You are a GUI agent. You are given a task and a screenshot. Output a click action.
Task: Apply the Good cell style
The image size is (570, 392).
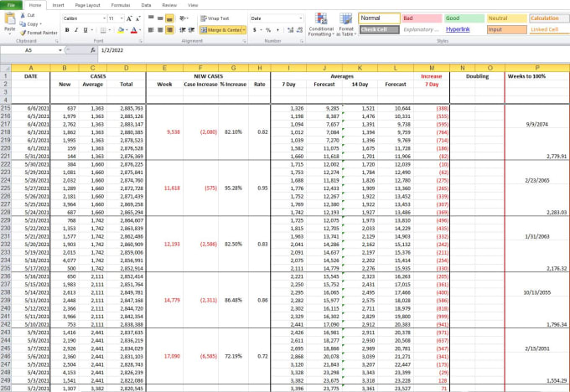pyautogui.click(x=464, y=18)
